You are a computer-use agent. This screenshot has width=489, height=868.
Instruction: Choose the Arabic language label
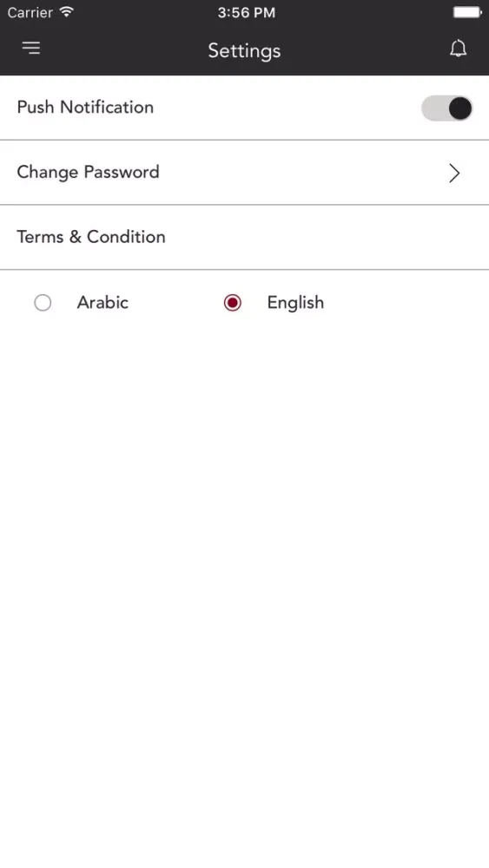pos(102,302)
